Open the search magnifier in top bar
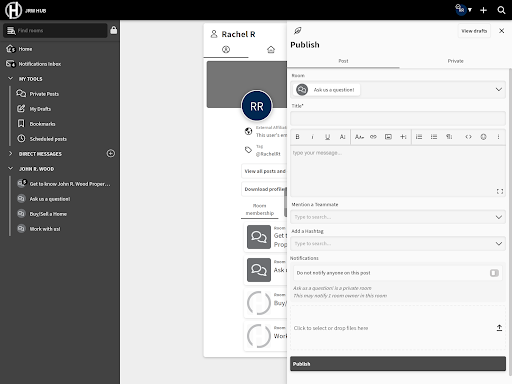Screen dimensions: 512x384 coord(501,10)
